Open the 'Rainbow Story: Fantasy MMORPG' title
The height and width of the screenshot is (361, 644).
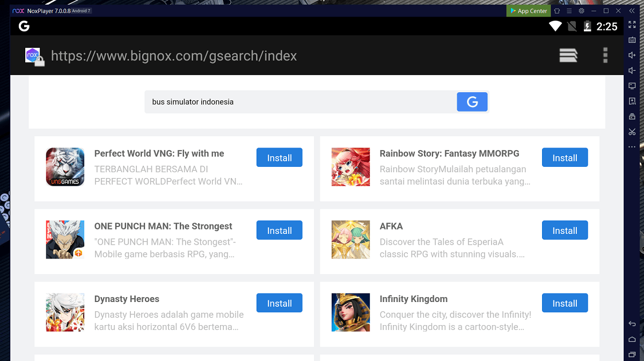coord(449,153)
